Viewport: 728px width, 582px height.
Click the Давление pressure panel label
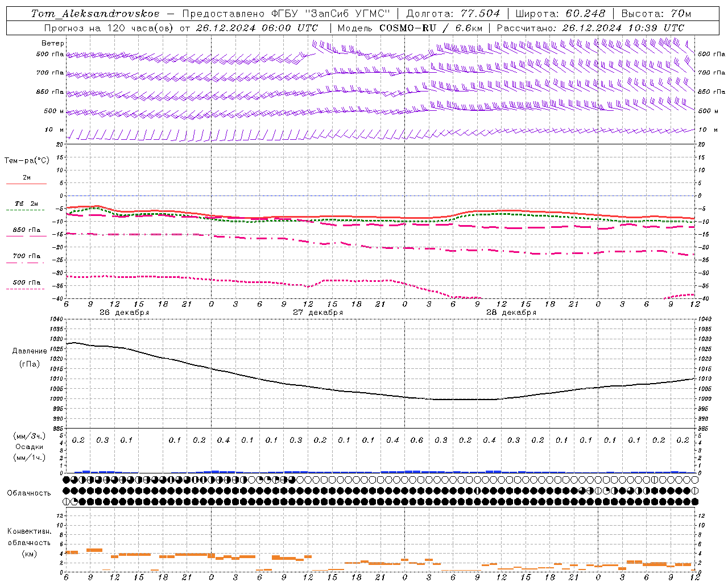pyautogui.click(x=30, y=351)
